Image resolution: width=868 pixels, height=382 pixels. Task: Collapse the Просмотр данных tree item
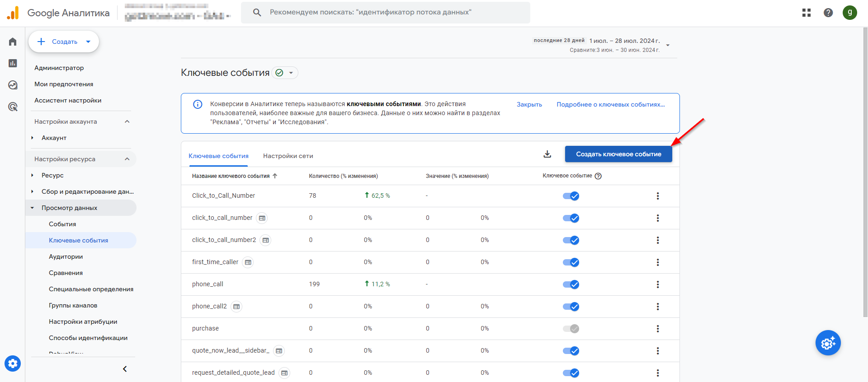pos(32,208)
